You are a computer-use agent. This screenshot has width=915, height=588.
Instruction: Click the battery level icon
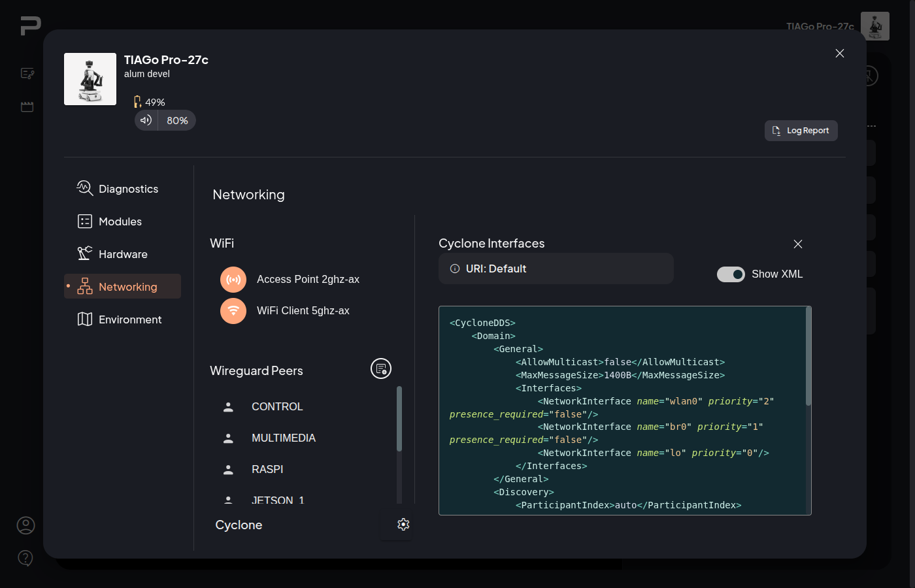(x=137, y=102)
